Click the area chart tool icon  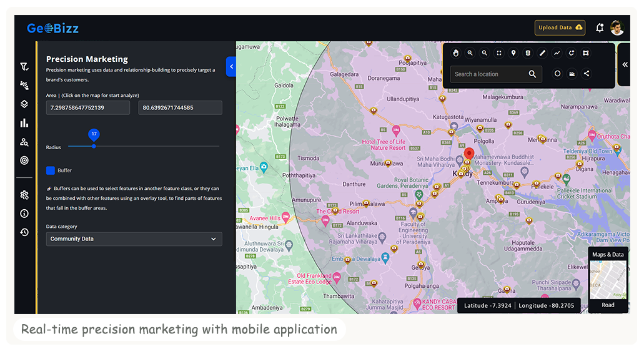[572, 74]
